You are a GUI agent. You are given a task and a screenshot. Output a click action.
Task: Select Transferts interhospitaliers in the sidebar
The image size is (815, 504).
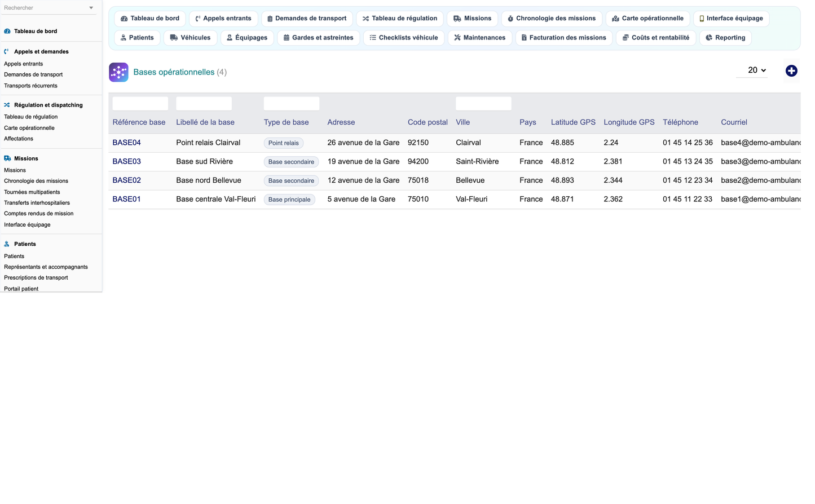[x=37, y=203]
